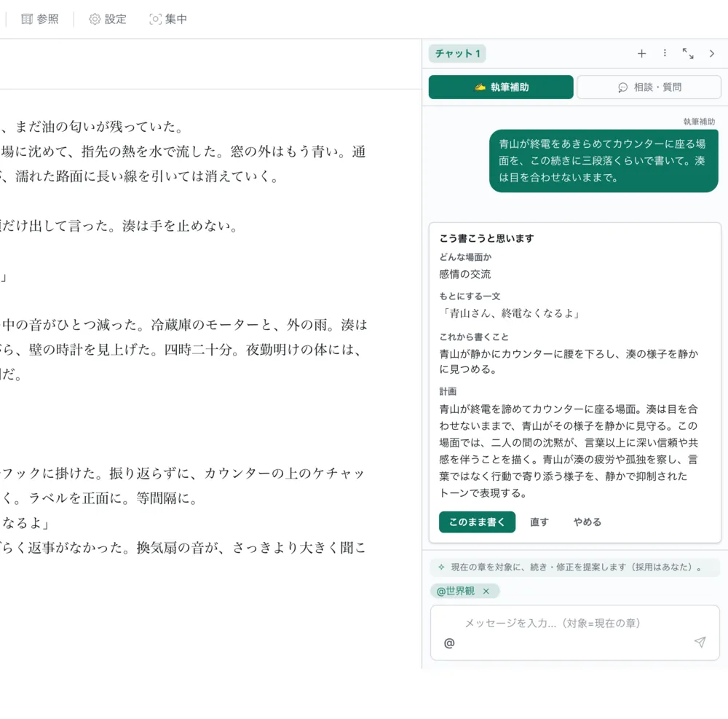
Task: Click このまま書く button
Action: click(x=477, y=522)
